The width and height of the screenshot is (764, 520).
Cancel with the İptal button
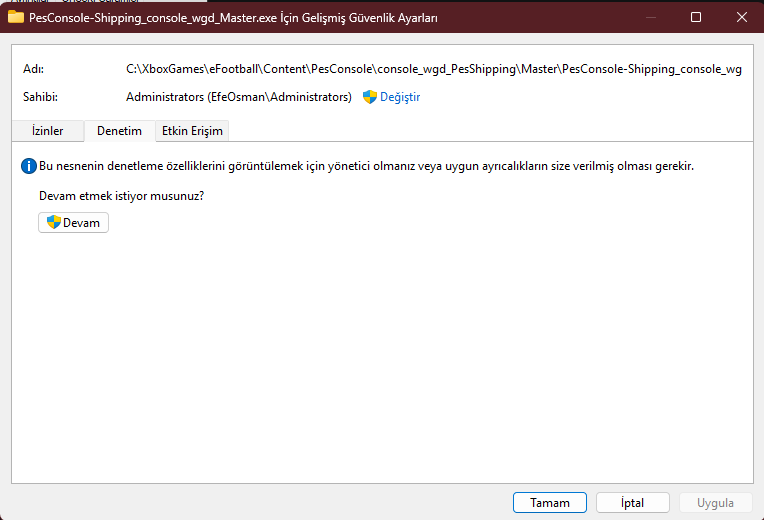coord(632,502)
